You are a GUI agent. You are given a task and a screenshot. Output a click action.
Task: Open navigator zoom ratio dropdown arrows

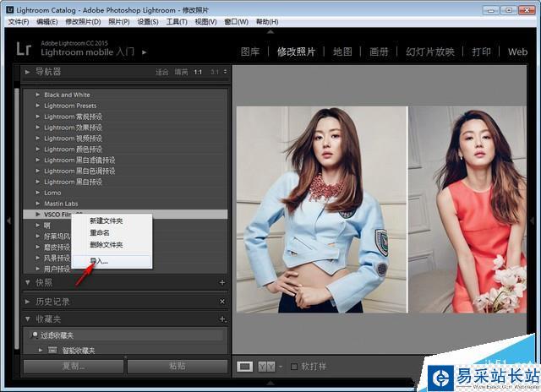226,72
